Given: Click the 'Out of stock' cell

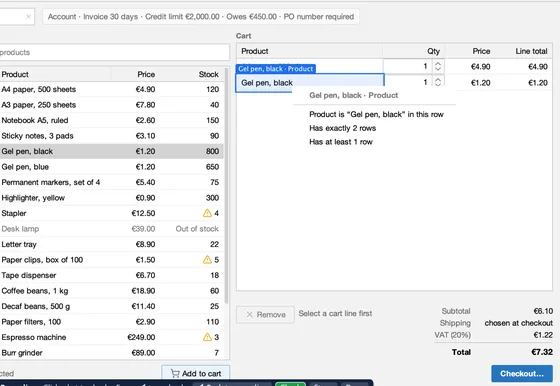Looking at the screenshot, I should 197,229.
